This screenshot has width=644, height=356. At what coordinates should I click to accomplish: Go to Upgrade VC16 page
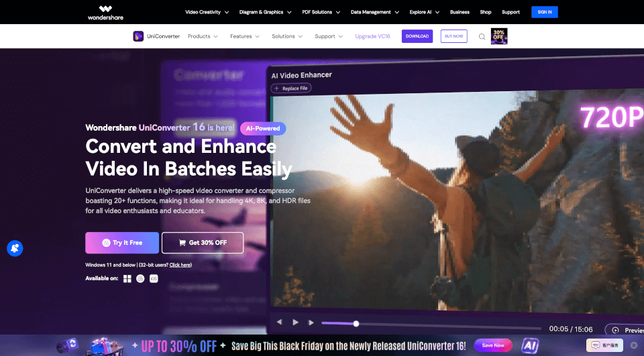372,36
